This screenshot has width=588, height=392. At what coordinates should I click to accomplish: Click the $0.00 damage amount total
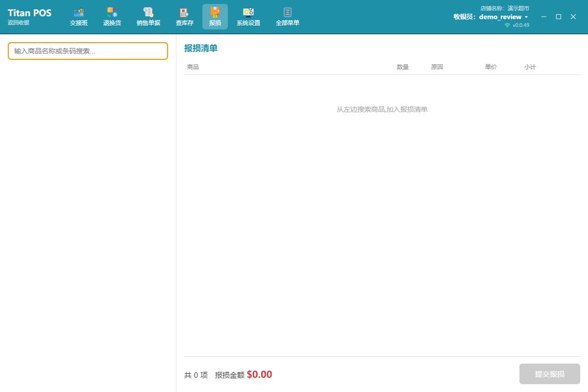pos(259,374)
